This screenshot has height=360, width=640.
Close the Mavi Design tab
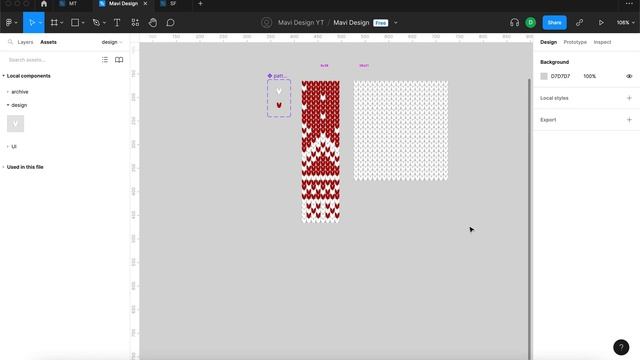145,4
